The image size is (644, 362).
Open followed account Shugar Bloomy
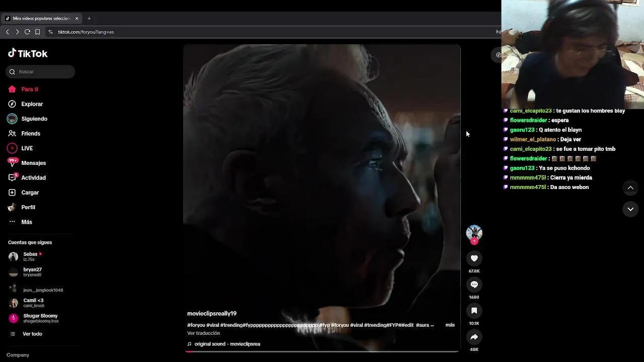[33, 318]
